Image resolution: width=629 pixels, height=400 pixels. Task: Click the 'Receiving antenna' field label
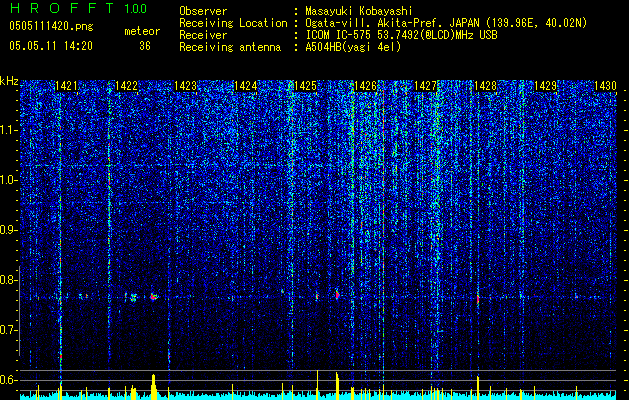pos(230,47)
